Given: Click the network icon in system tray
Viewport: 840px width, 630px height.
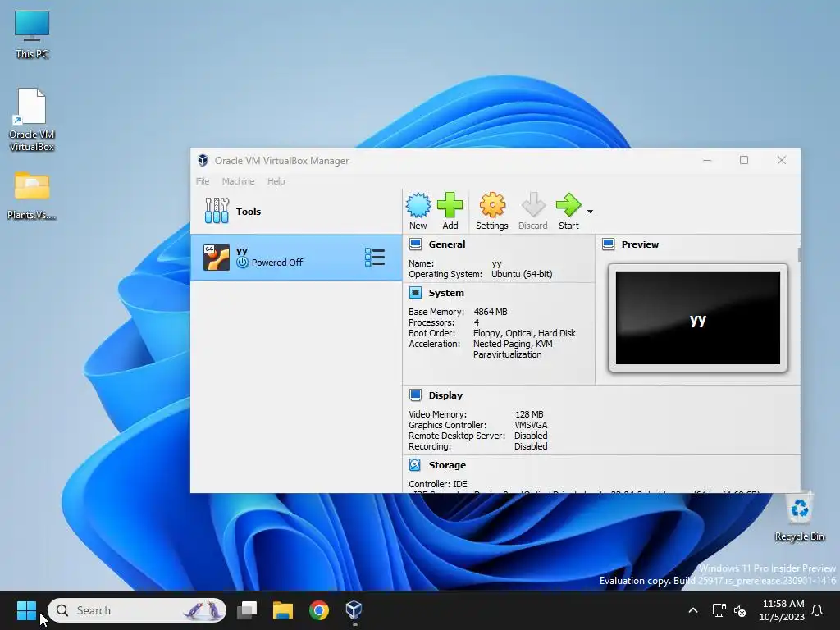Looking at the screenshot, I should [x=719, y=610].
